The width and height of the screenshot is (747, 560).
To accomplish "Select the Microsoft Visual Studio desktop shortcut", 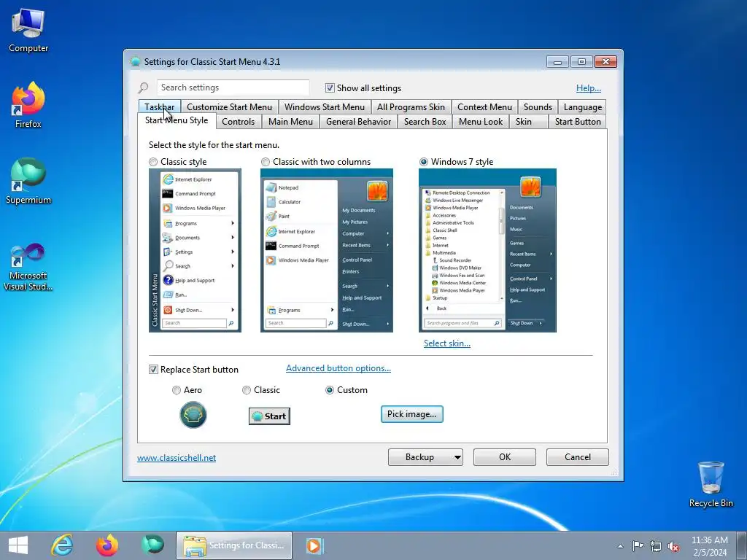I will click(x=28, y=267).
